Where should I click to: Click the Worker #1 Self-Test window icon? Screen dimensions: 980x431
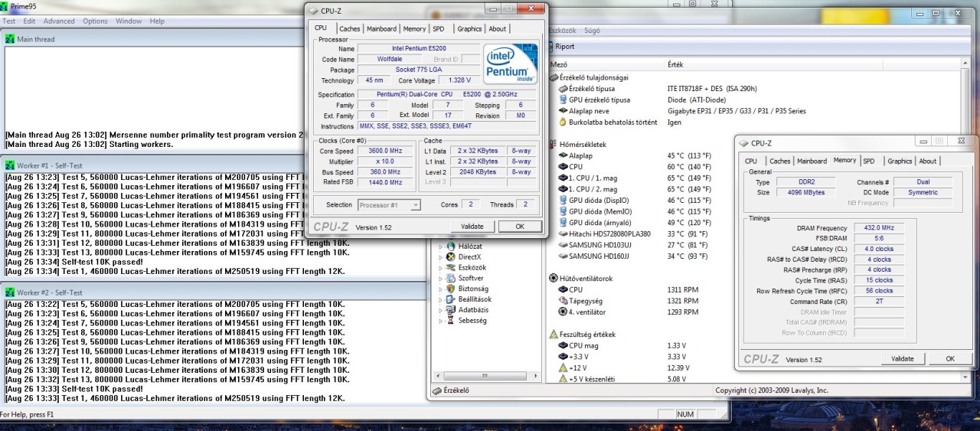(10, 165)
